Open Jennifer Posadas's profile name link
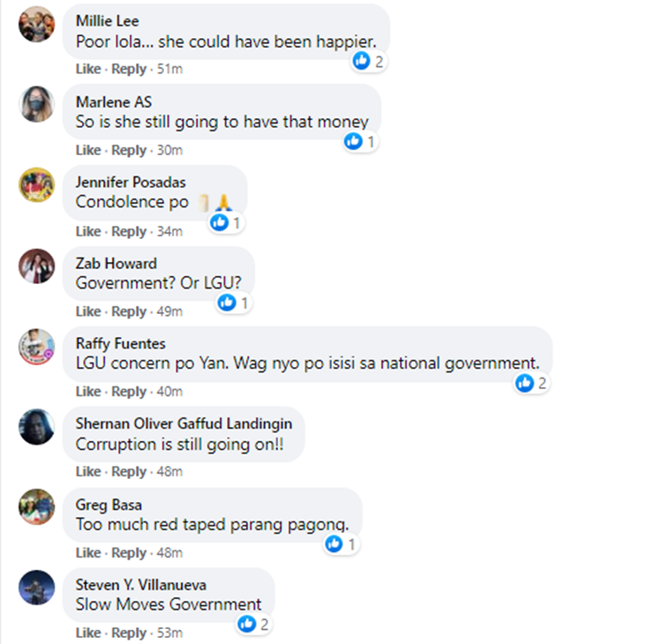The width and height of the screenshot is (662, 644). (x=131, y=183)
